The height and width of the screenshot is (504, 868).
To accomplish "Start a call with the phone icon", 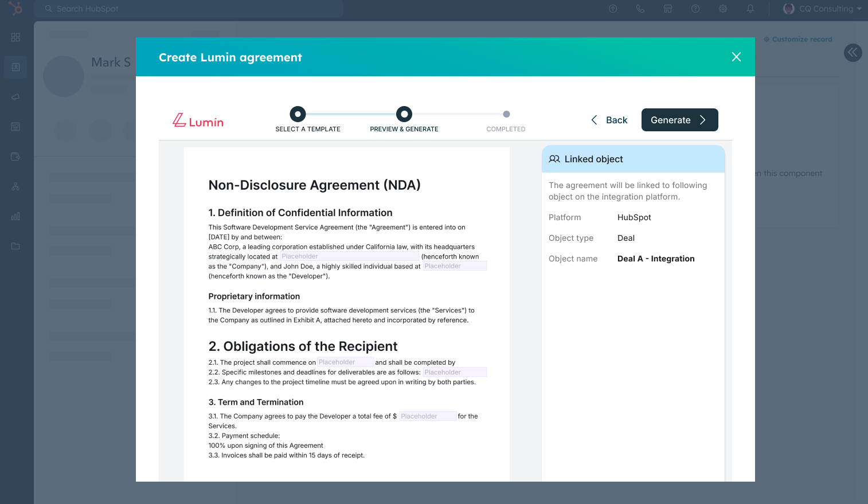I will click(640, 9).
